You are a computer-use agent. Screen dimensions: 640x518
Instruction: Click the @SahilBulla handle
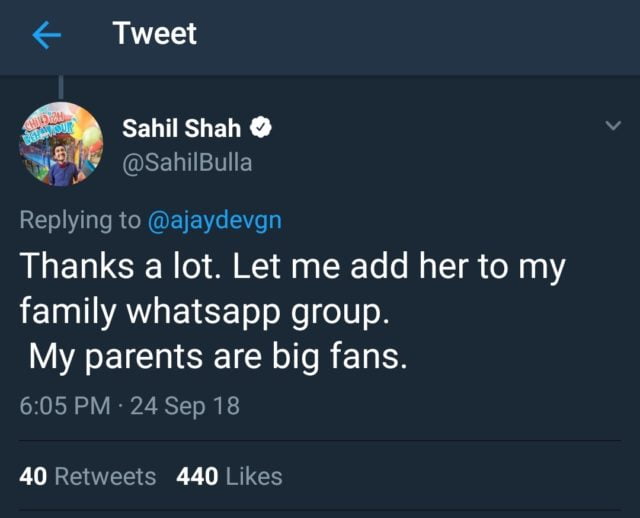pyautogui.click(x=186, y=162)
